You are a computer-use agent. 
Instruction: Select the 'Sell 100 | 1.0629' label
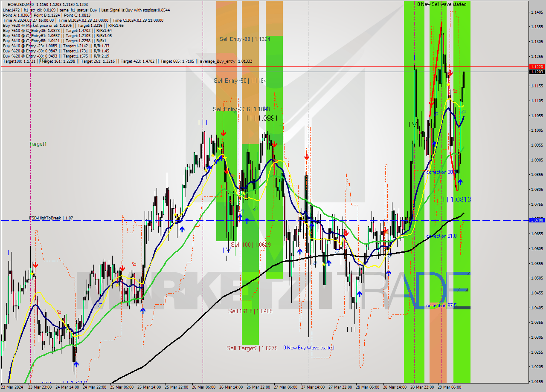pyautogui.click(x=250, y=245)
